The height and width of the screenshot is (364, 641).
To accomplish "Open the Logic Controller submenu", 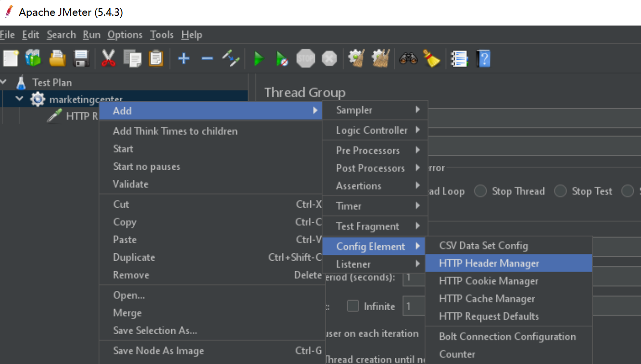I will pos(375,130).
